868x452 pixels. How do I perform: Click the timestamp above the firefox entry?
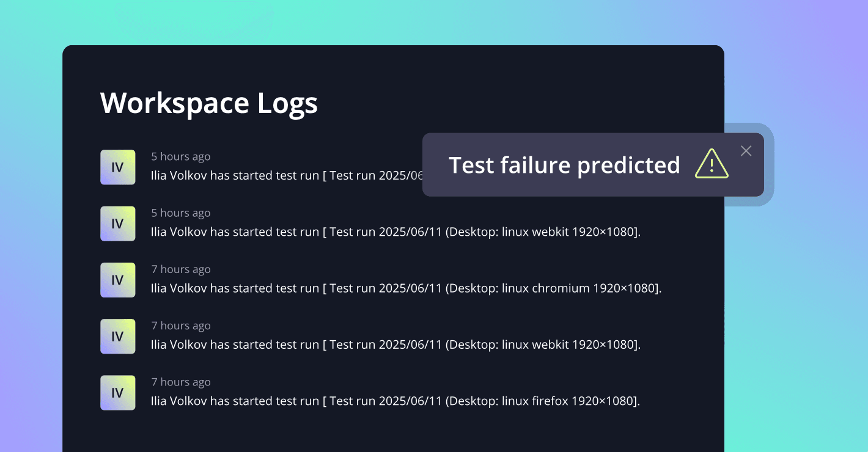(181, 382)
